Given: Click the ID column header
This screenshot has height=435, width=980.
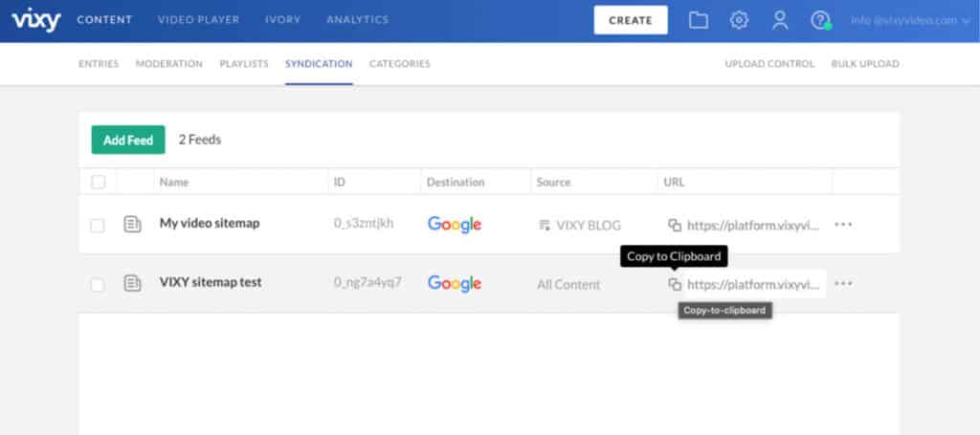Looking at the screenshot, I should pyautogui.click(x=340, y=183).
